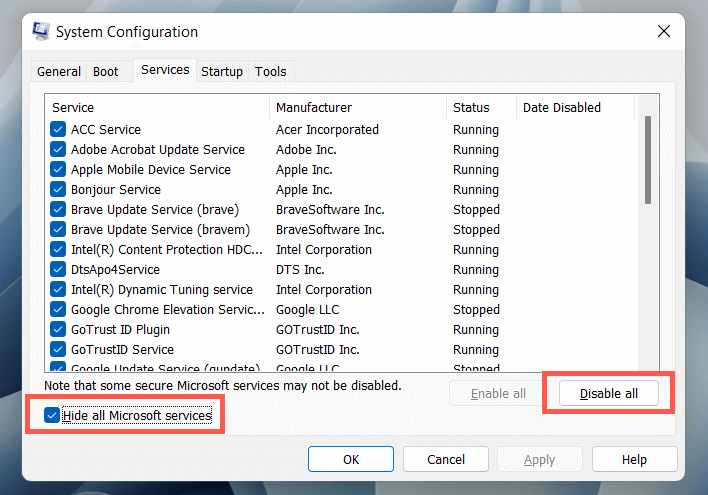Image resolution: width=708 pixels, height=495 pixels.
Task: Open the Tools tab
Action: 270,72
